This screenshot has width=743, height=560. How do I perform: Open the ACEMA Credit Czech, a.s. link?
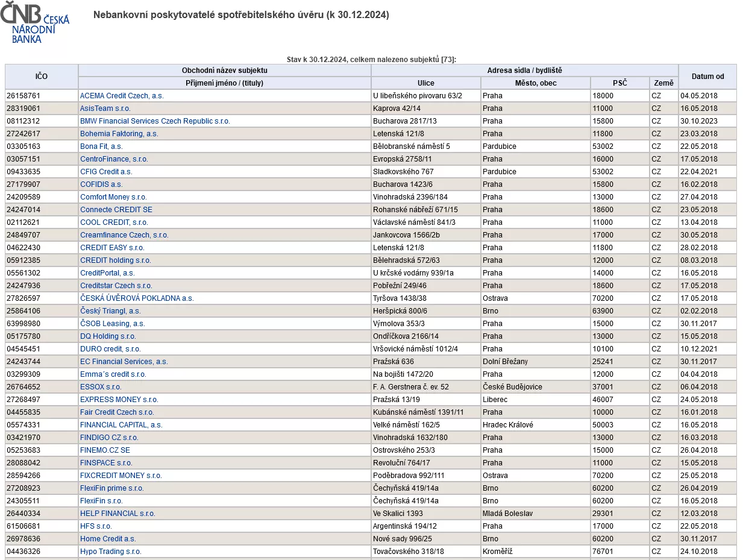click(x=122, y=96)
